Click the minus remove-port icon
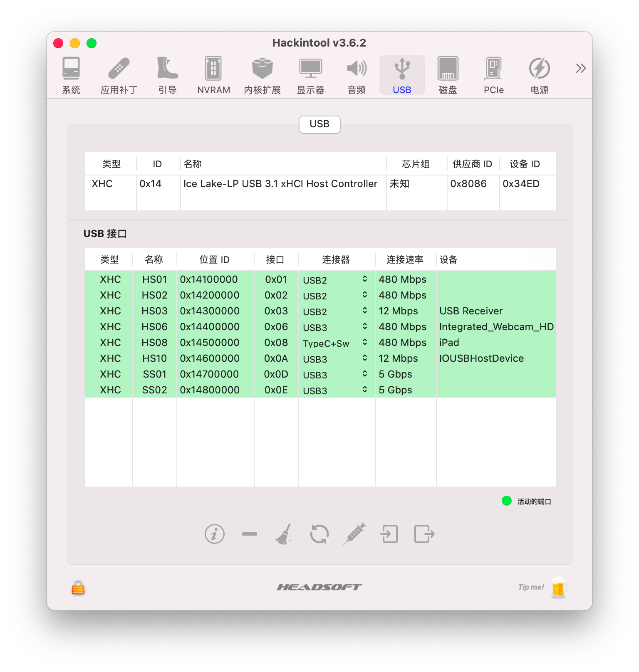The image size is (639, 672). (250, 534)
